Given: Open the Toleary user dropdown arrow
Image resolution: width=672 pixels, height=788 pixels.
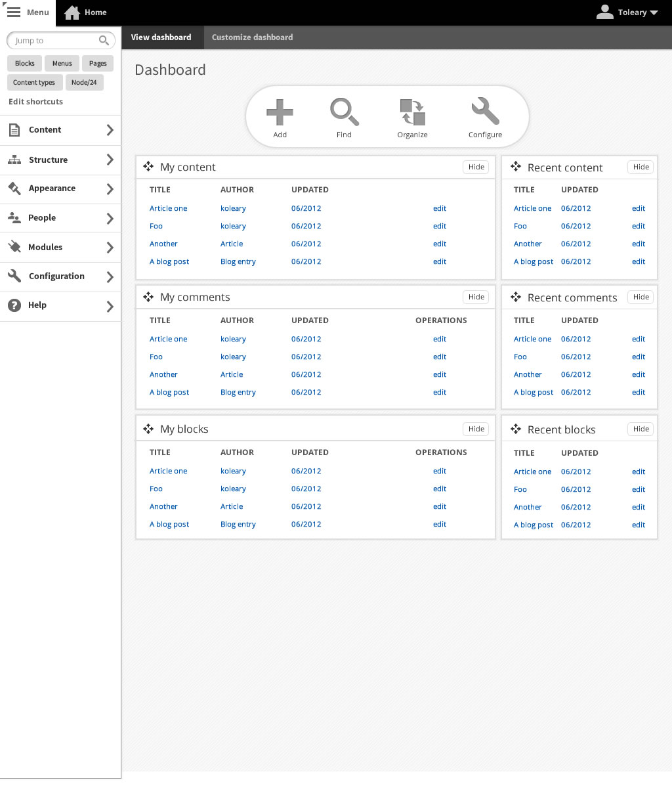Looking at the screenshot, I should click(654, 13).
